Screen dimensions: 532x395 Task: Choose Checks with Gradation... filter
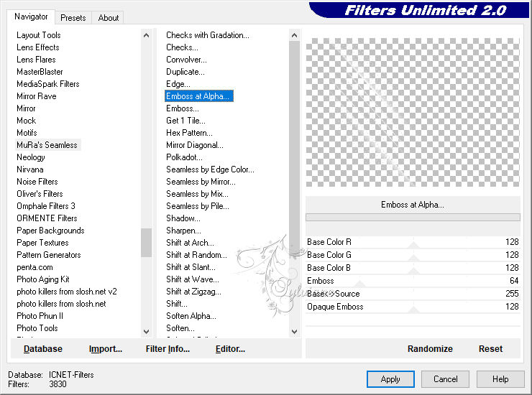click(208, 35)
